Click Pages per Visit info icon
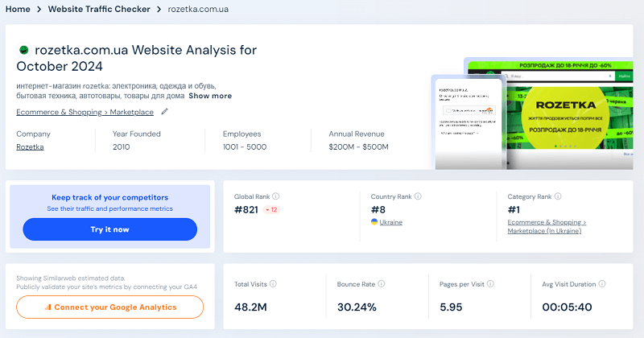644x338 pixels. point(490,284)
